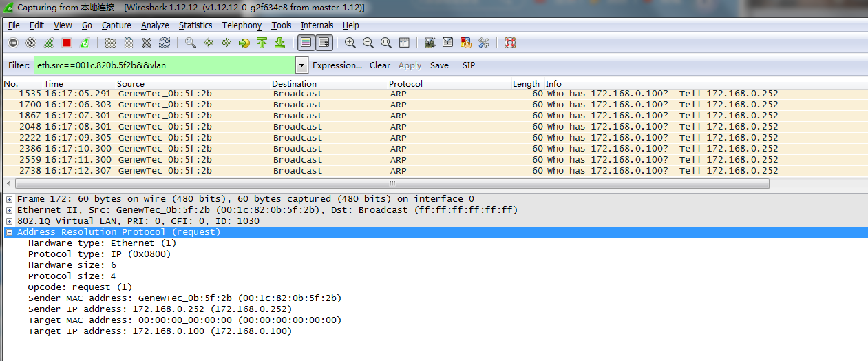Viewport: 868px width, 361px height.
Task: Expand the Frame 172 tree node
Action: (9, 199)
